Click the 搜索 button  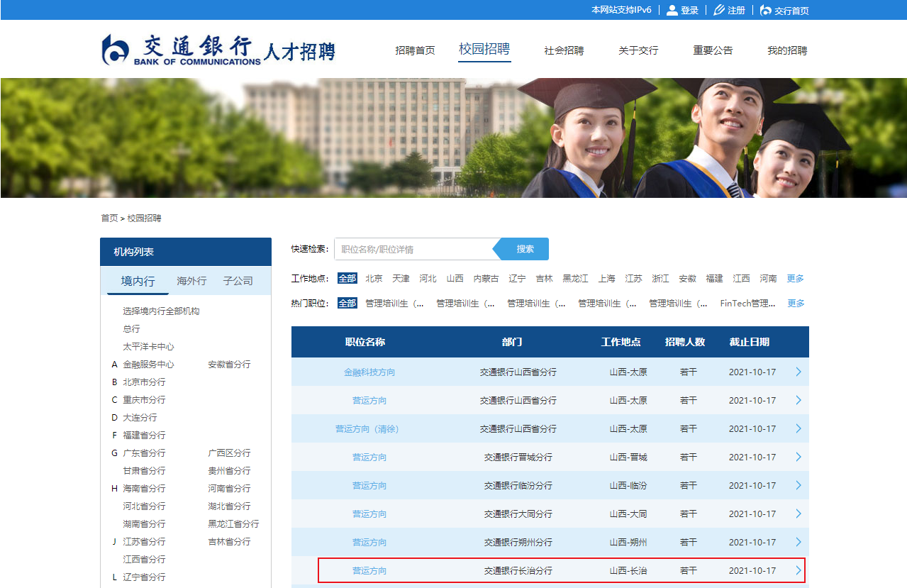point(525,249)
